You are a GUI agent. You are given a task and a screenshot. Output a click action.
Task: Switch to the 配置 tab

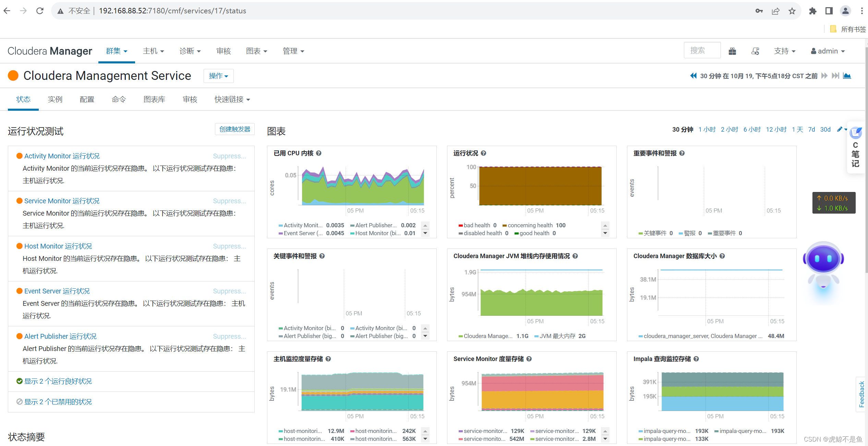[x=87, y=99]
